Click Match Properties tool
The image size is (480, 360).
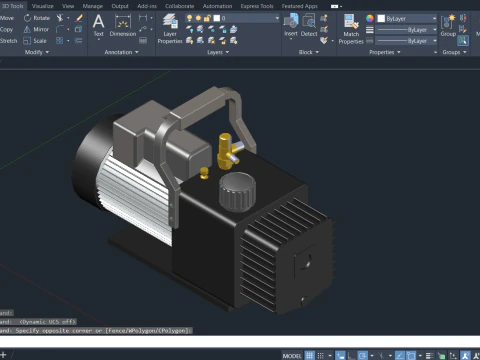tap(351, 29)
